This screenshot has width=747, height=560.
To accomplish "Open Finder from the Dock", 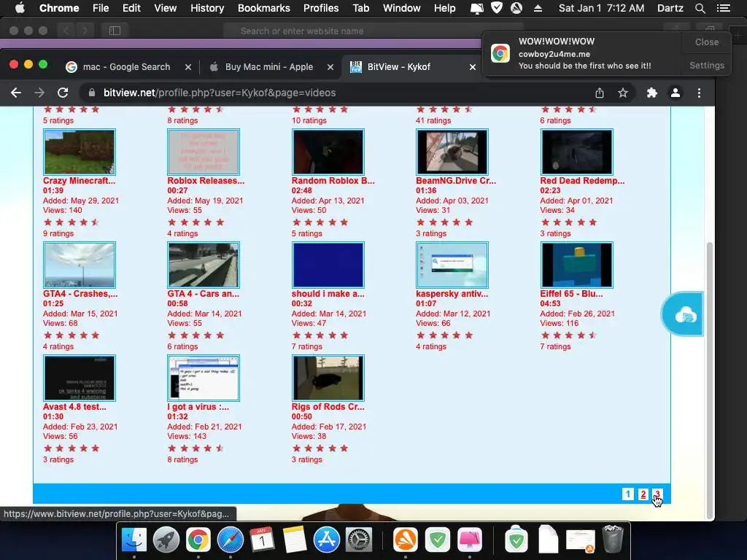I will [x=134, y=540].
